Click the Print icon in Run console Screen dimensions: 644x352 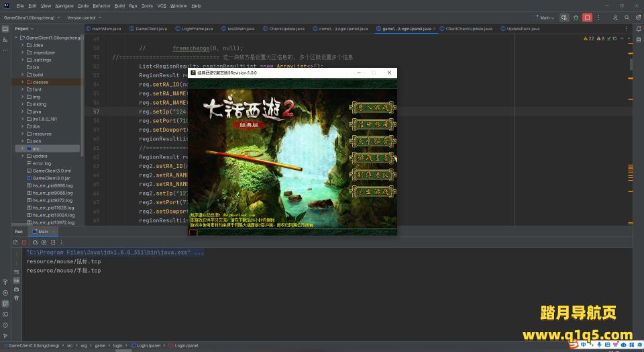pyautogui.click(x=16, y=288)
